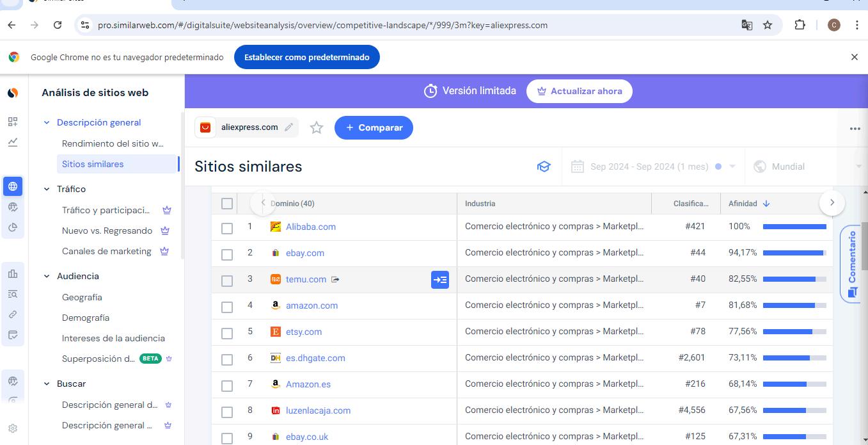Viewport: 868px width, 445px height.
Task: Open the date range dropdown Sep 2024
Action: (653, 166)
